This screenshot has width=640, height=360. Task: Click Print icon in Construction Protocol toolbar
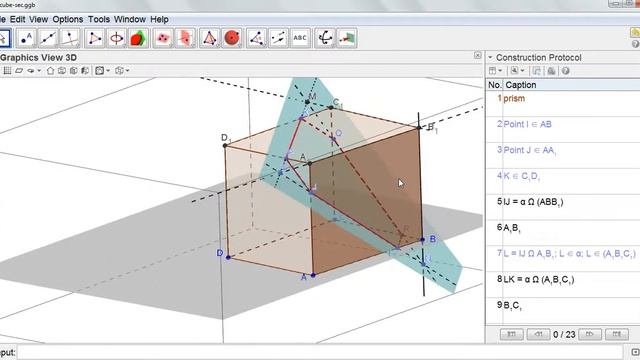551,71
